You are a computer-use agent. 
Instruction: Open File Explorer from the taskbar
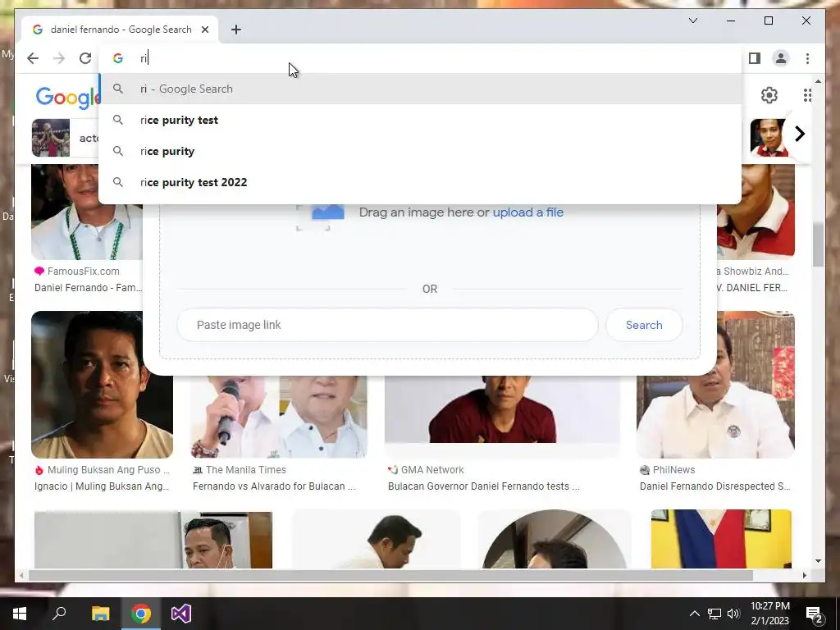100,614
